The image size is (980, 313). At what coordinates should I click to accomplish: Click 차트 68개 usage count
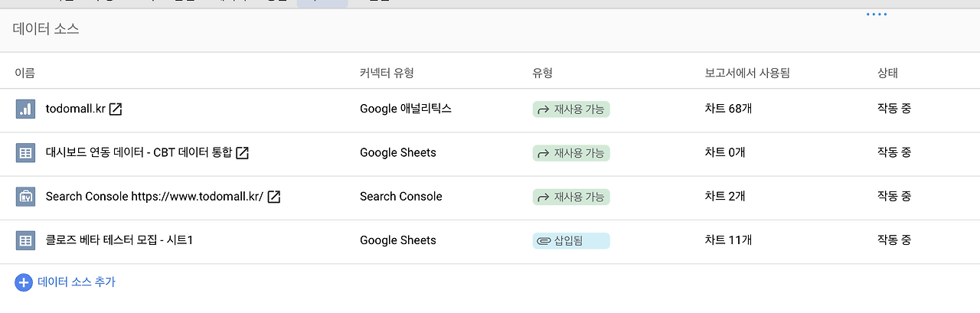[x=728, y=109]
